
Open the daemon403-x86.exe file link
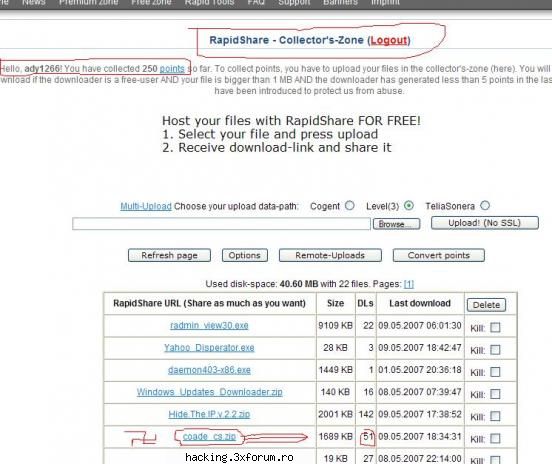(x=209, y=370)
